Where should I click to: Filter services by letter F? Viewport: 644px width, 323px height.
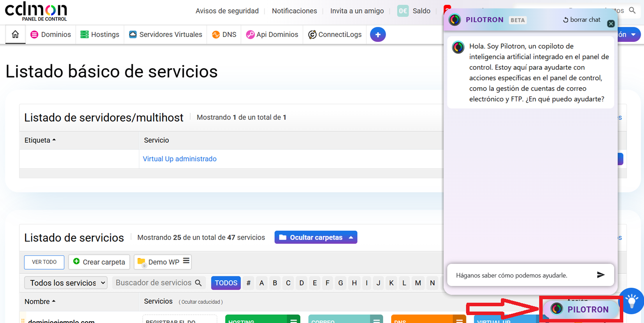[327, 283]
